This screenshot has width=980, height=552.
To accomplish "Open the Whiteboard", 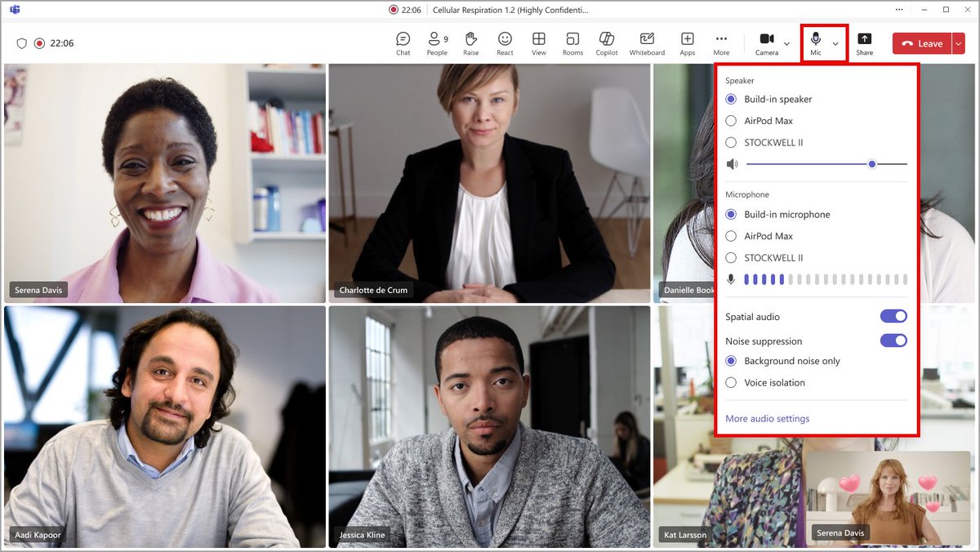I will (647, 44).
